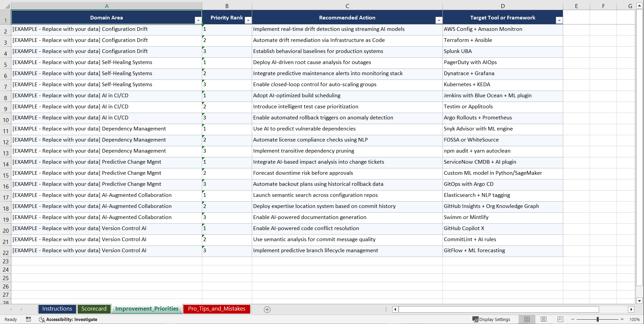
Task: Switch to Page Break Preview
Action: (x=560, y=319)
